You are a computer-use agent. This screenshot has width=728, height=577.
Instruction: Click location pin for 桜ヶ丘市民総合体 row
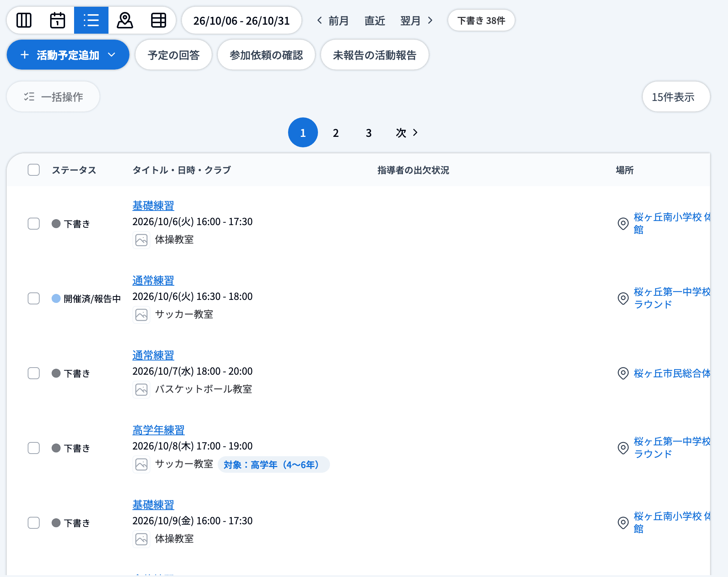point(623,373)
